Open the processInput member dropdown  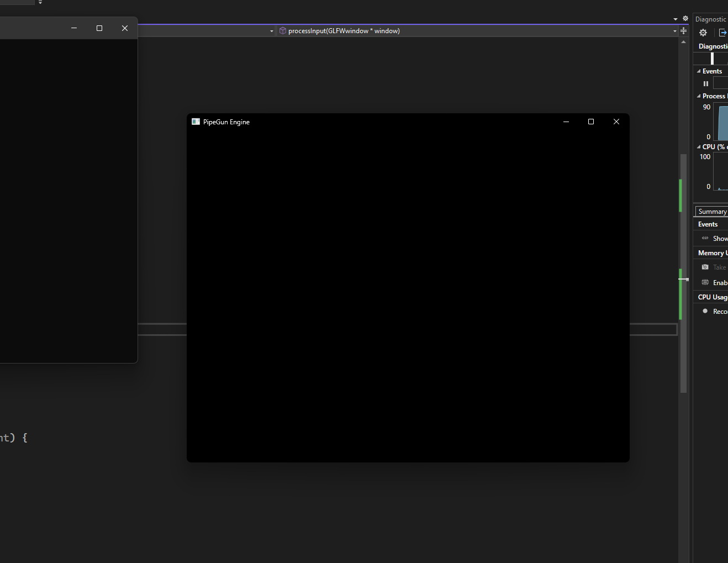click(x=674, y=31)
